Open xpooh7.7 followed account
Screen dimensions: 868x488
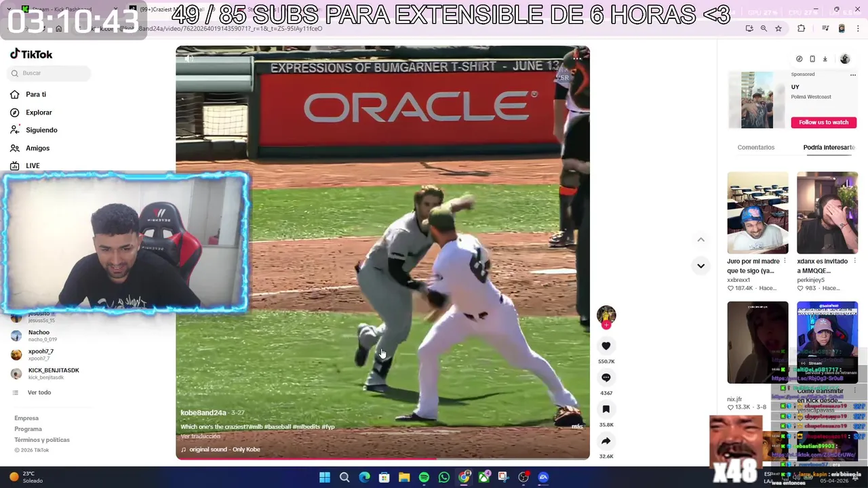pos(41,354)
